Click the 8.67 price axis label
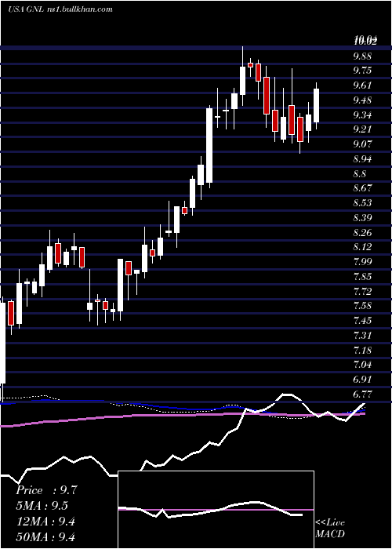Image resolution: width=392 pixels, height=549 pixels. point(364,188)
